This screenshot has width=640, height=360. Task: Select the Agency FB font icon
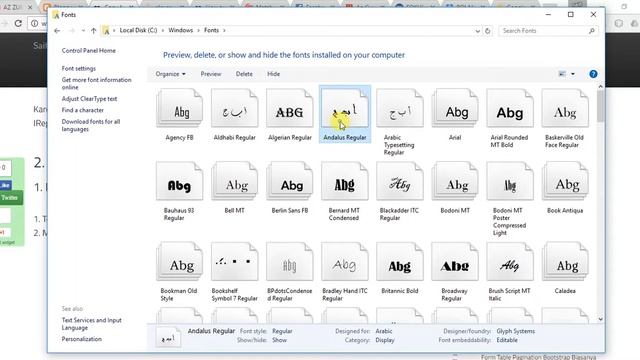179,108
